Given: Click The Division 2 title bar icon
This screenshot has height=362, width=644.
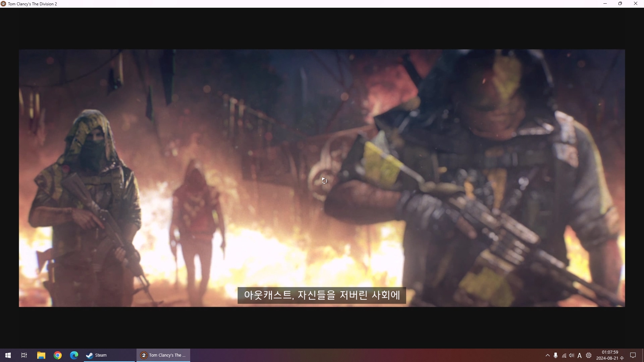Looking at the screenshot, I should (x=3, y=4).
